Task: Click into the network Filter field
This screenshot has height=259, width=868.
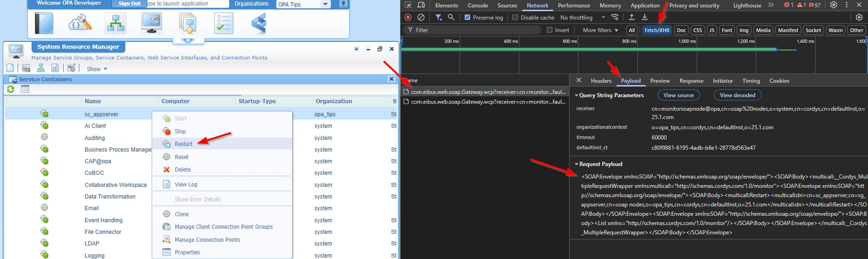Action: click(x=473, y=30)
